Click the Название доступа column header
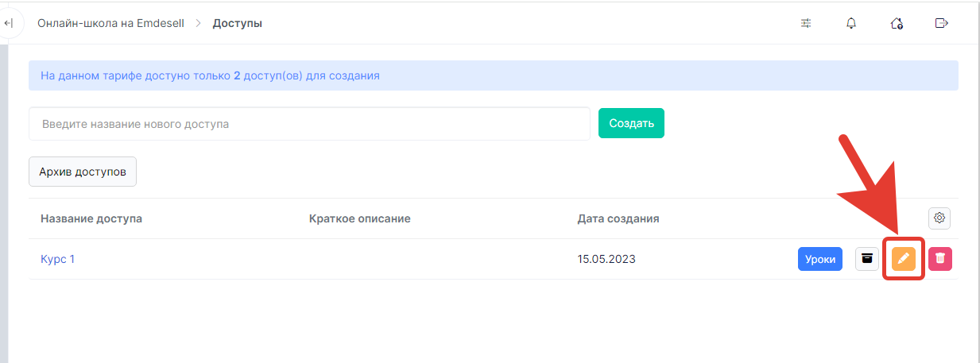 (91, 218)
